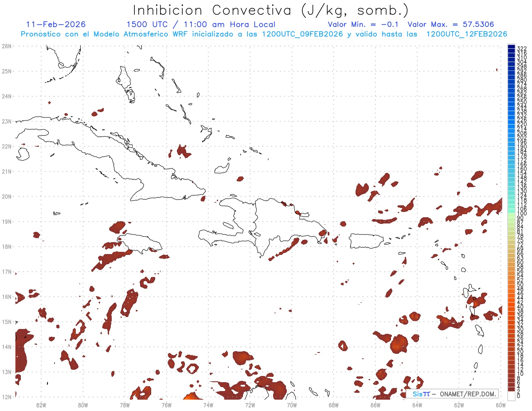Click the 64W longitude label

(417, 405)
